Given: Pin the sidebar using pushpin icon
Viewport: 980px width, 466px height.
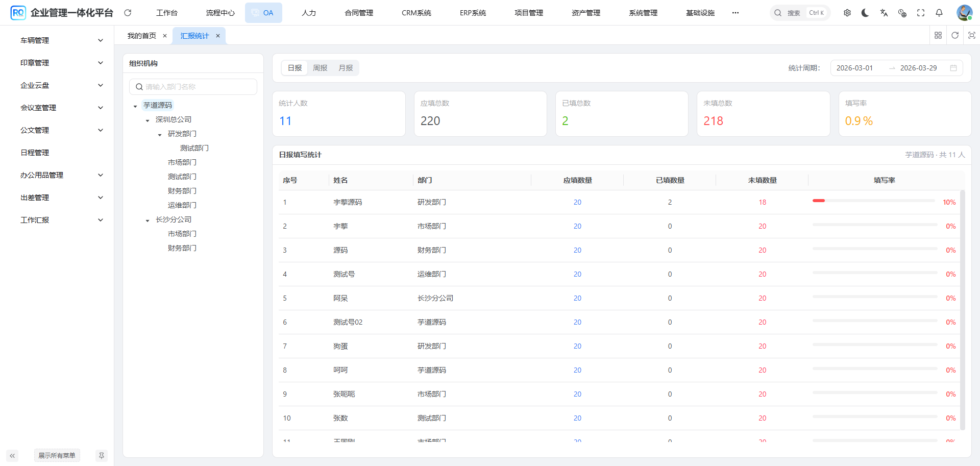Looking at the screenshot, I should pos(102,455).
